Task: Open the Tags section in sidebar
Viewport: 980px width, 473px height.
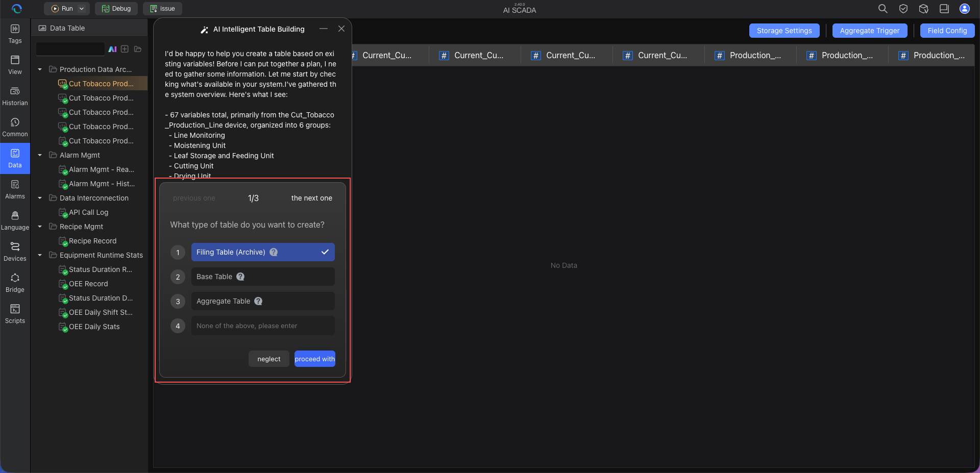Action: [15, 34]
